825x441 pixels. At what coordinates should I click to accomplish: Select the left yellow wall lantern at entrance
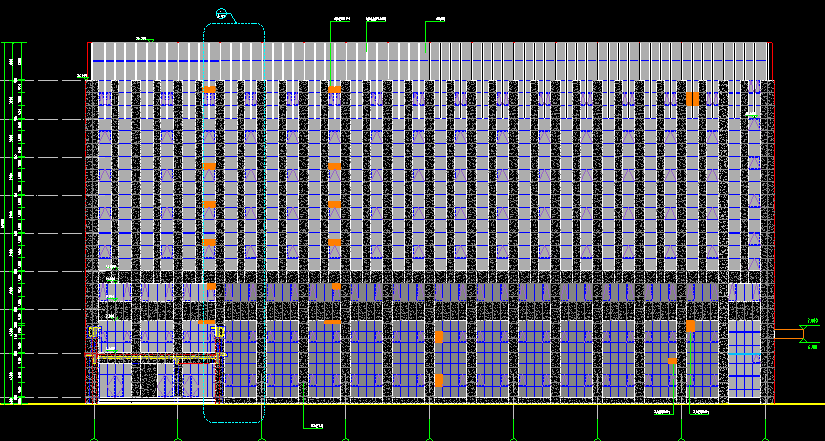pos(94,332)
